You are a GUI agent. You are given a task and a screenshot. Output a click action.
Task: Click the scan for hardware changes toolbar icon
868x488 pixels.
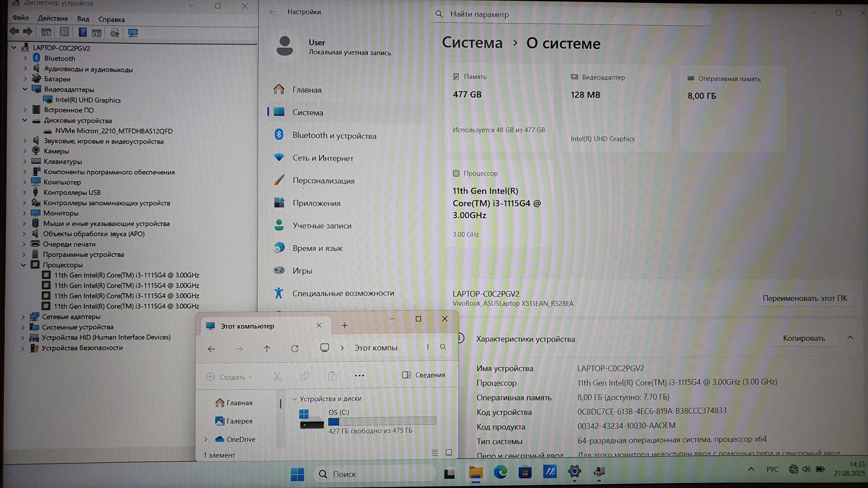coord(133,33)
